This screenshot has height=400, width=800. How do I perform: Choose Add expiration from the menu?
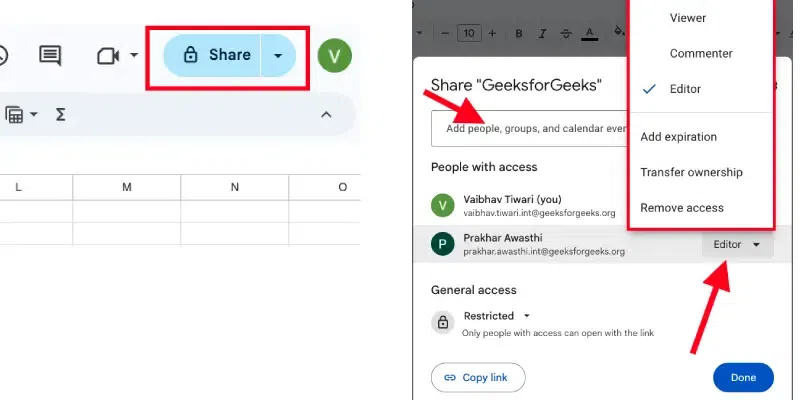[678, 136]
